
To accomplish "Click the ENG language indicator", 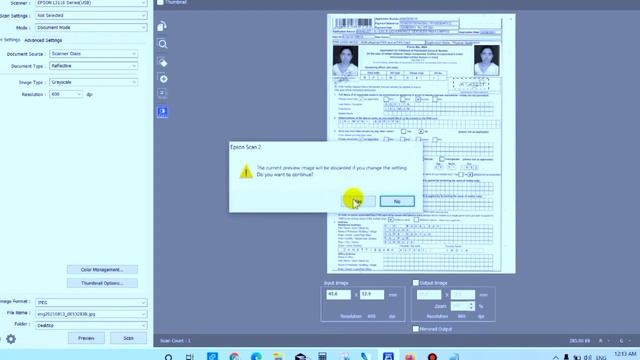I will click(x=601, y=358).
